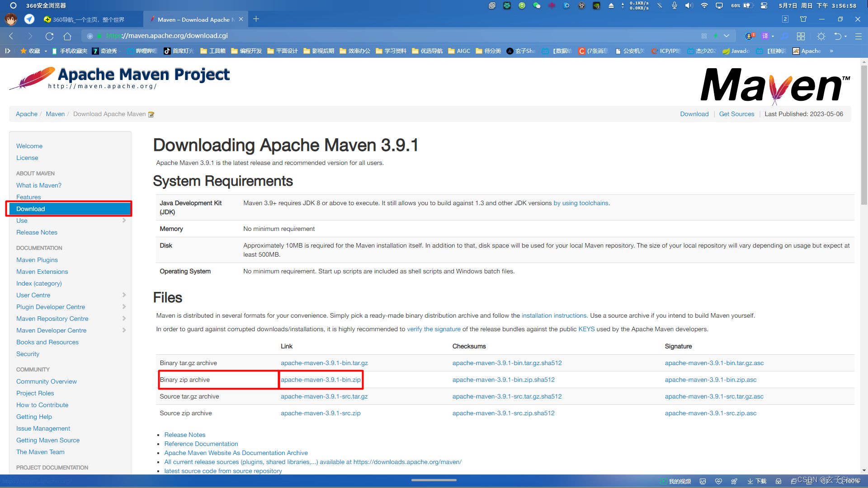The width and height of the screenshot is (868, 488).
Task: Show more bookmarks with the overflow chevron
Action: [x=831, y=51]
